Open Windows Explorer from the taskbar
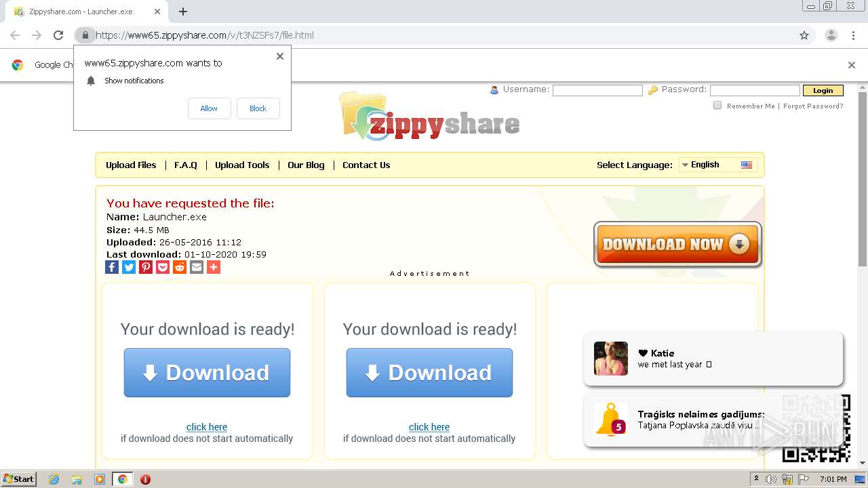The image size is (868, 488). (77, 479)
